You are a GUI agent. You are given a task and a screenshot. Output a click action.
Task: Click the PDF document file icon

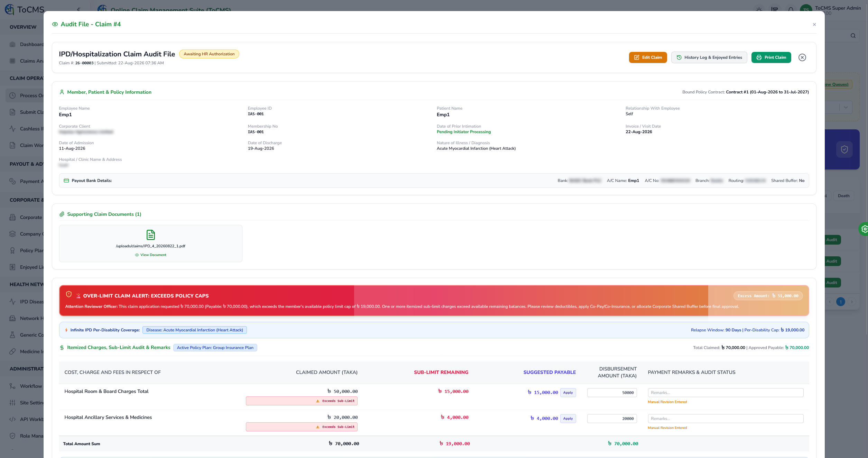150,235
